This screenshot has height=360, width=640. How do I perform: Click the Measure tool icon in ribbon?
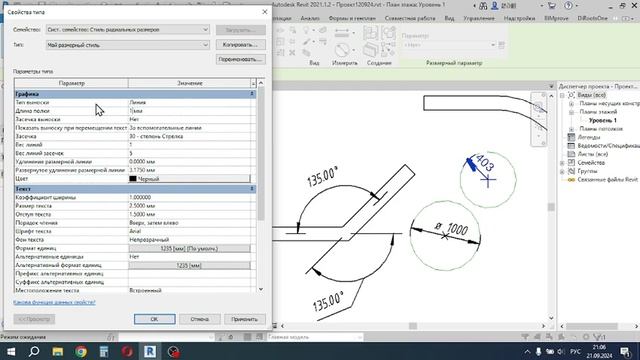pyautogui.click(x=342, y=50)
